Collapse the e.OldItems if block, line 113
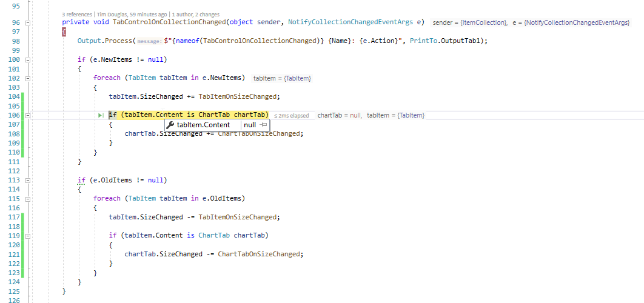This screenshot has width=644, height=303. coord(28,180)
